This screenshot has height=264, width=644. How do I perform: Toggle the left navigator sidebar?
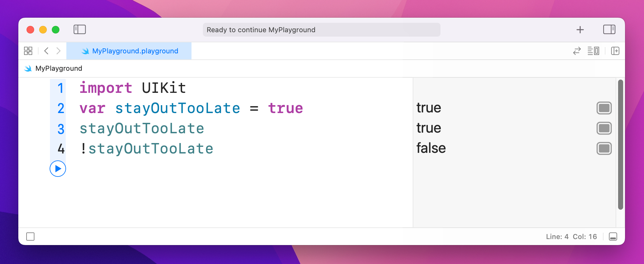tap(80, 29)
